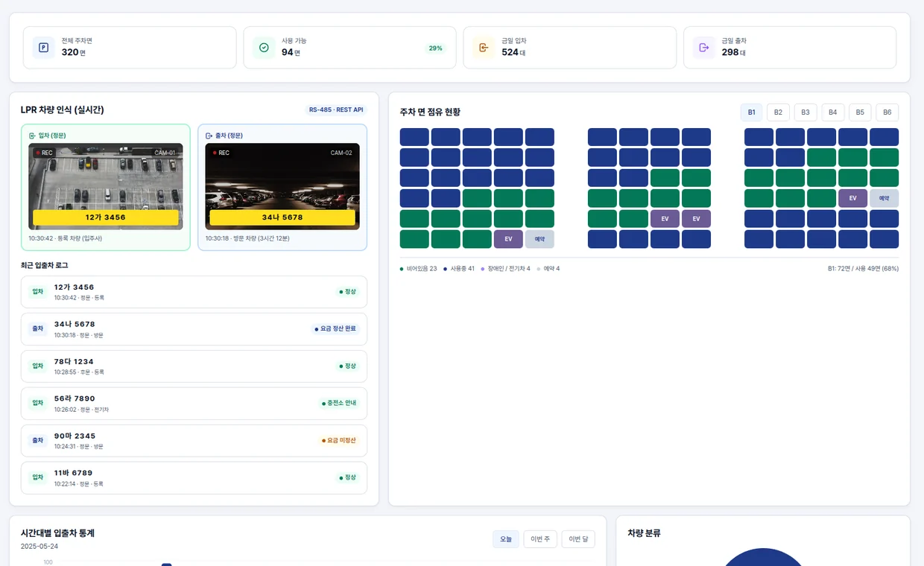Select the EV slot in the left parking block

coord(508,239)
